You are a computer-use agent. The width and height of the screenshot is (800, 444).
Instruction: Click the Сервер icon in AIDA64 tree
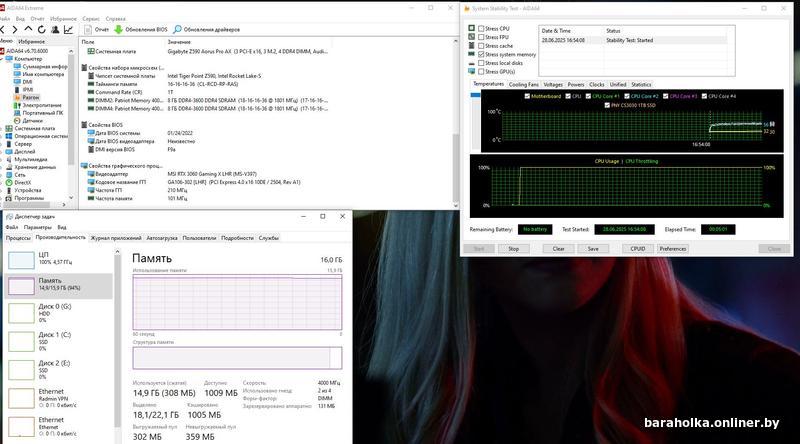pyautogui.click(x=9, y=144)
